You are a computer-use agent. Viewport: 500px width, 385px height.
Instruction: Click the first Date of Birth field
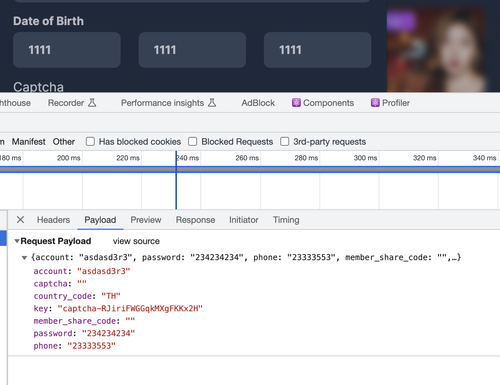point(67,50)
